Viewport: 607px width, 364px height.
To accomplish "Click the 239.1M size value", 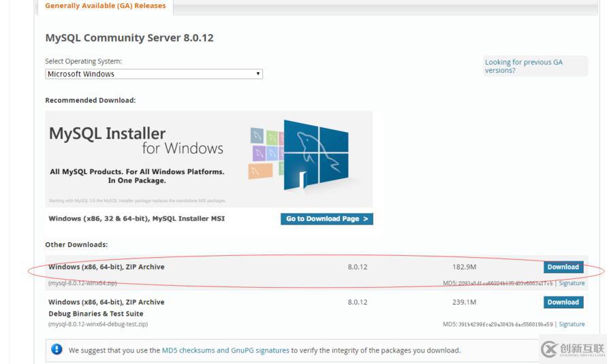I will click(x=464, y=302).
